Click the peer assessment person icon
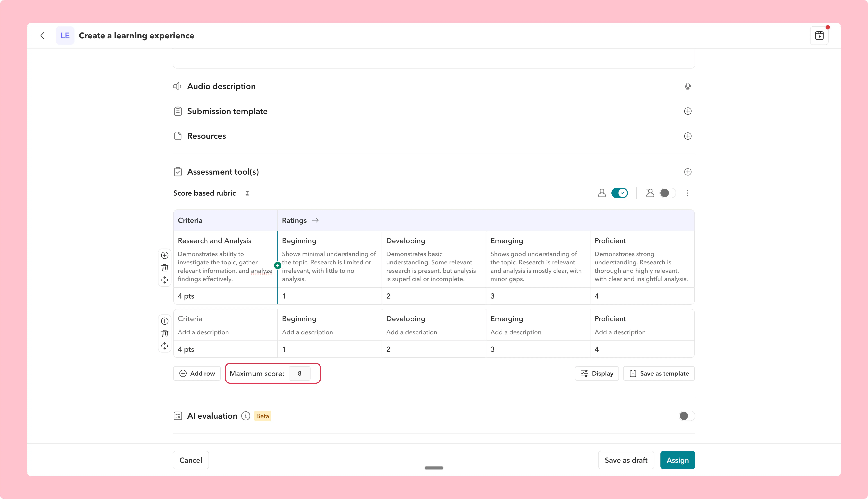 coord(650,193)
